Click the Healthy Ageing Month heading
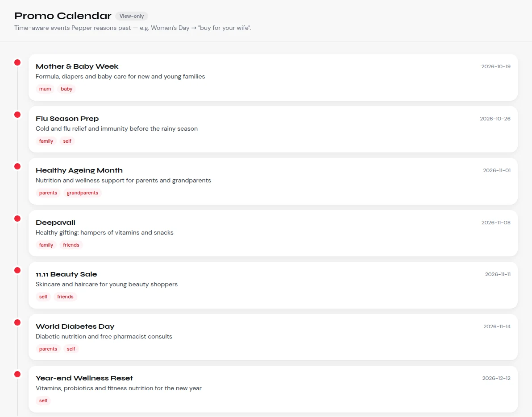Viewport: 532px width, 417px height. 79,170
